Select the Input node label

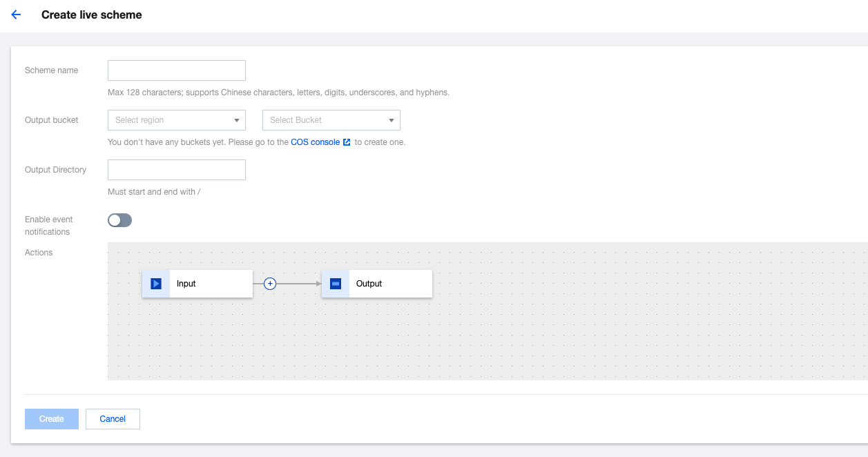186,284
